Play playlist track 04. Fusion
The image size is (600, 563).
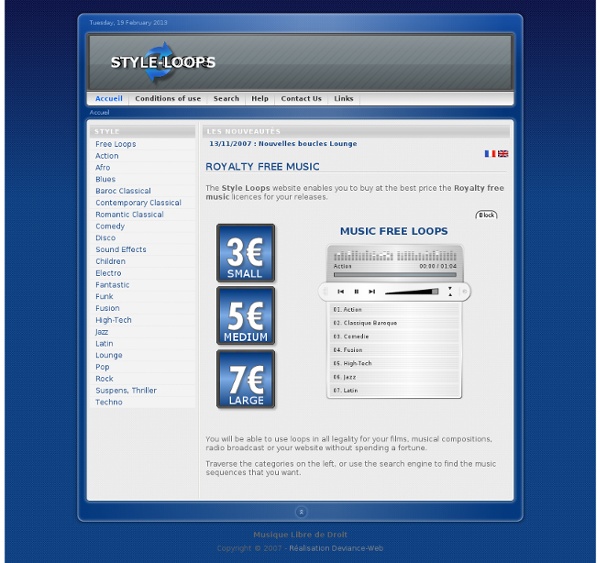click(395, 350)
